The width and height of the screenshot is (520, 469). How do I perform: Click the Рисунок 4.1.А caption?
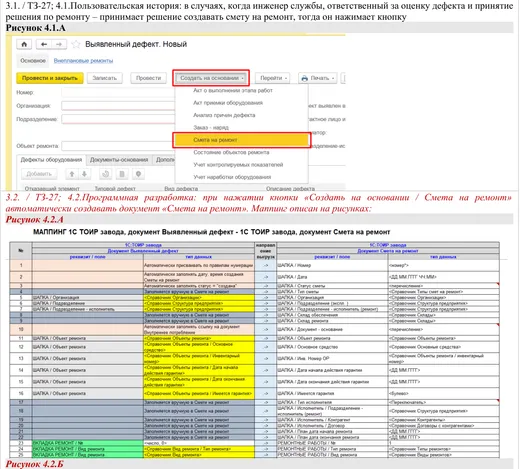[x=35, y=28]
